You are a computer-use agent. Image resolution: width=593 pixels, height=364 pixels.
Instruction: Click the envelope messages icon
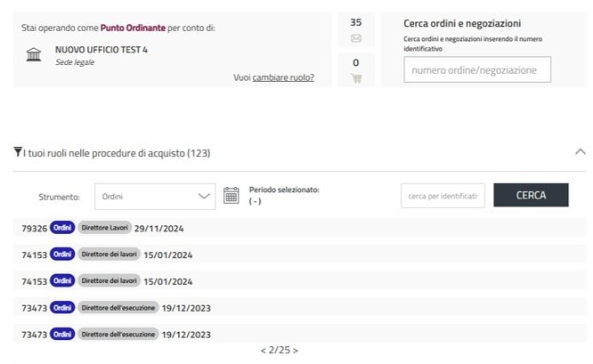(x=356, y=38)
